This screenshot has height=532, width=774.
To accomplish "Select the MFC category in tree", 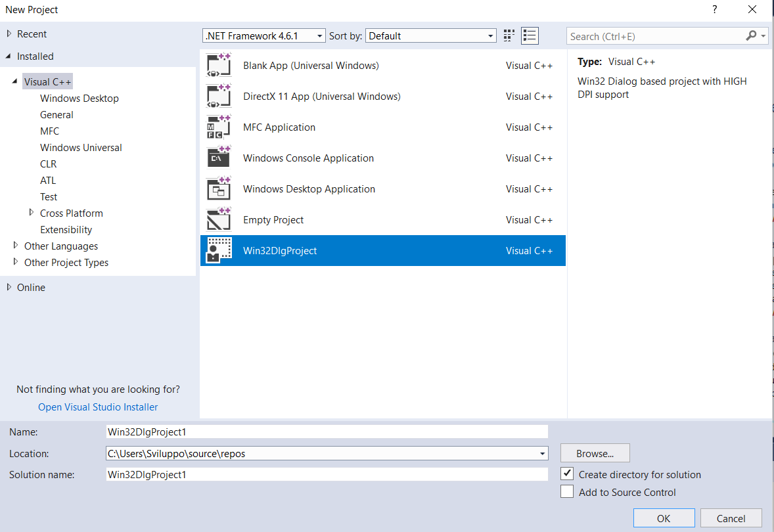I will click(49, 131).
